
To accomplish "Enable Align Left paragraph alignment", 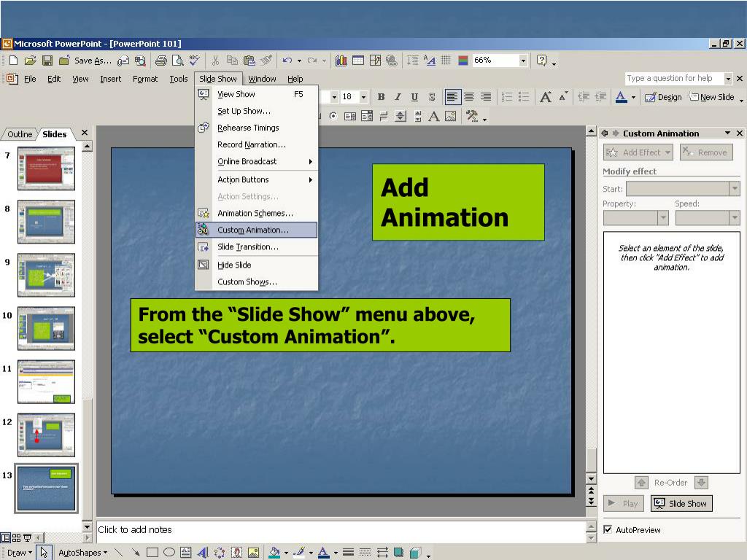I will tap(452, 97).
